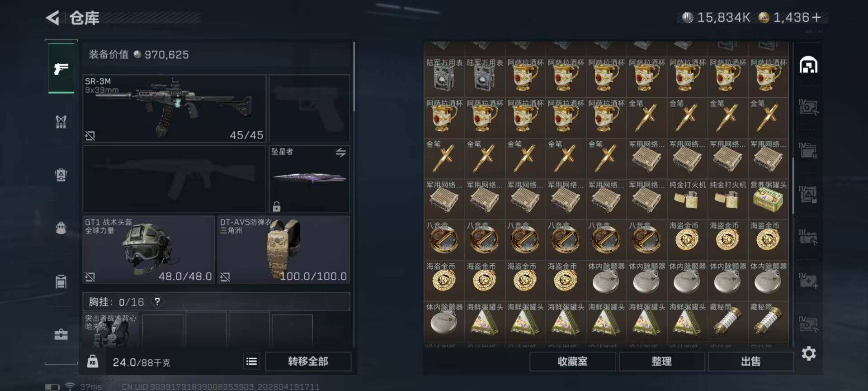The image size is (868, 391).
Task: Click the lock icon under 坠星者 knife
Action: 277,206
